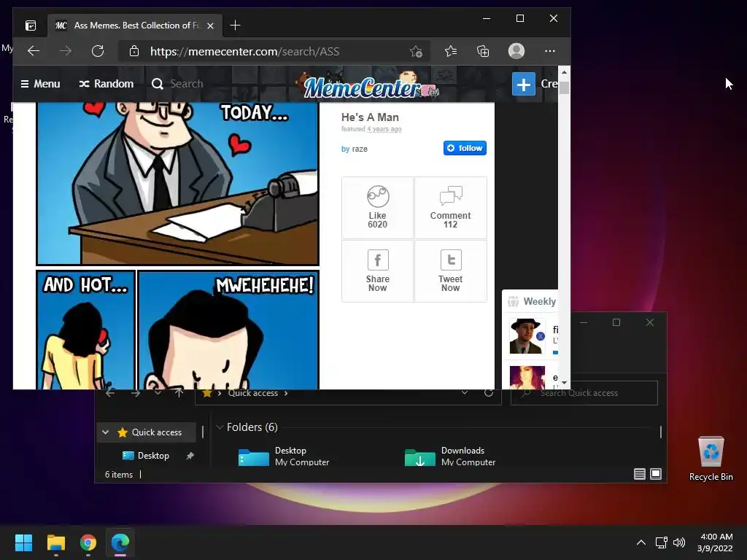Like the meme with 6020 likes
The image size is (747, 560).
click(377, 208)
